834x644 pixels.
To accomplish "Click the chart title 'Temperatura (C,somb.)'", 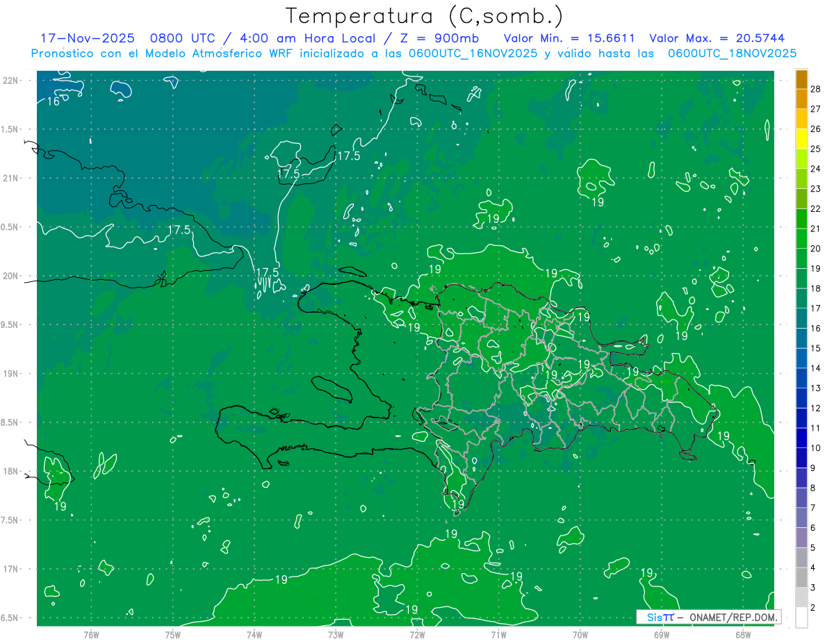I will pos(425,15).
